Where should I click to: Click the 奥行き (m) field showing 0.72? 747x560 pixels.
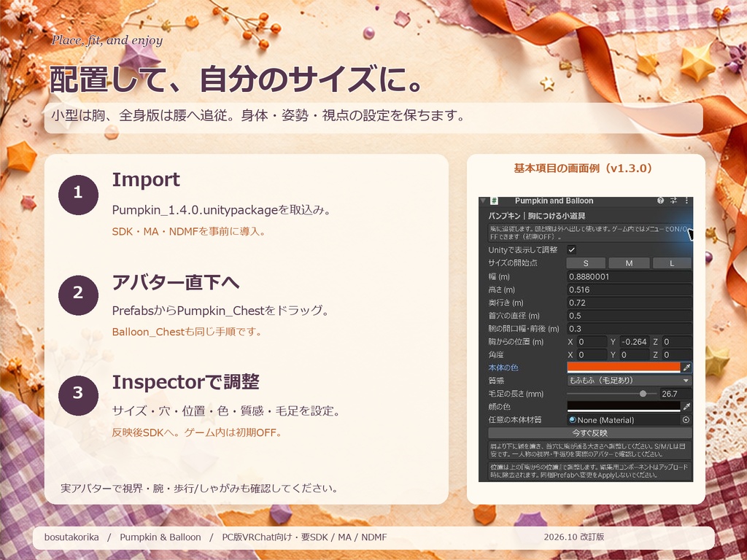point(629,303)
